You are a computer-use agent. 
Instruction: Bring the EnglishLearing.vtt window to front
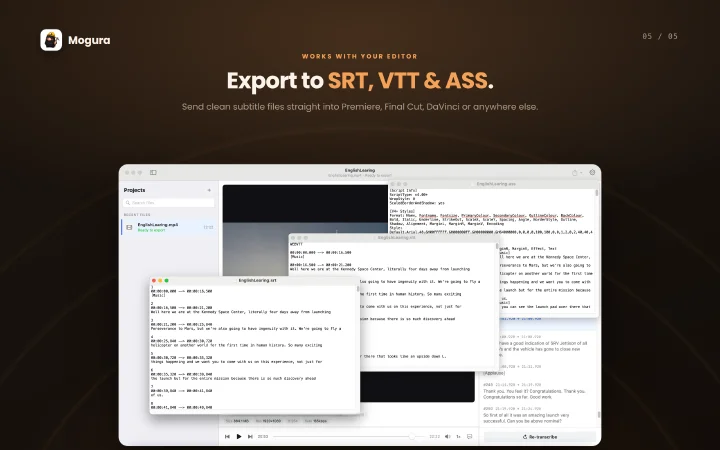click(394, 238)
